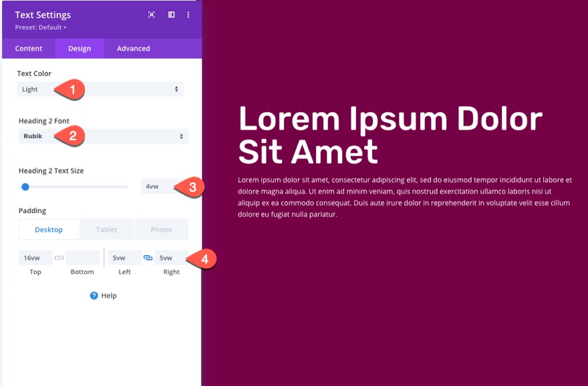
Task: Open the Preset: Default dropdown
Action: [41, 27]
